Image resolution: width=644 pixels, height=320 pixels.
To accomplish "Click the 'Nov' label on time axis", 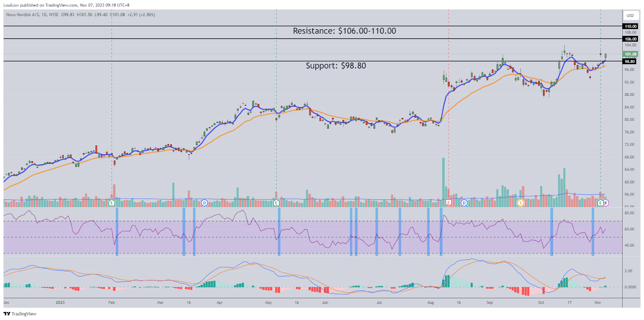I will point(598,302).
